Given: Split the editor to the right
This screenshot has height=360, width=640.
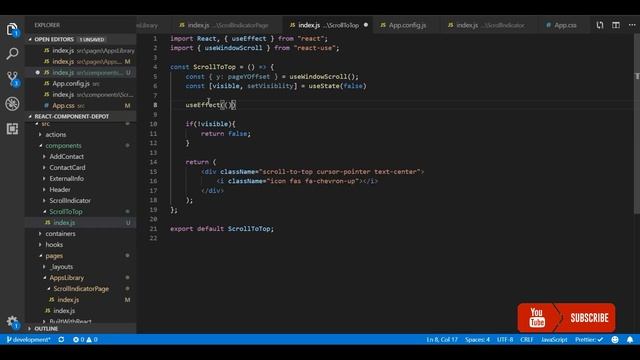Looking at the screenshot, I should 616,25.
